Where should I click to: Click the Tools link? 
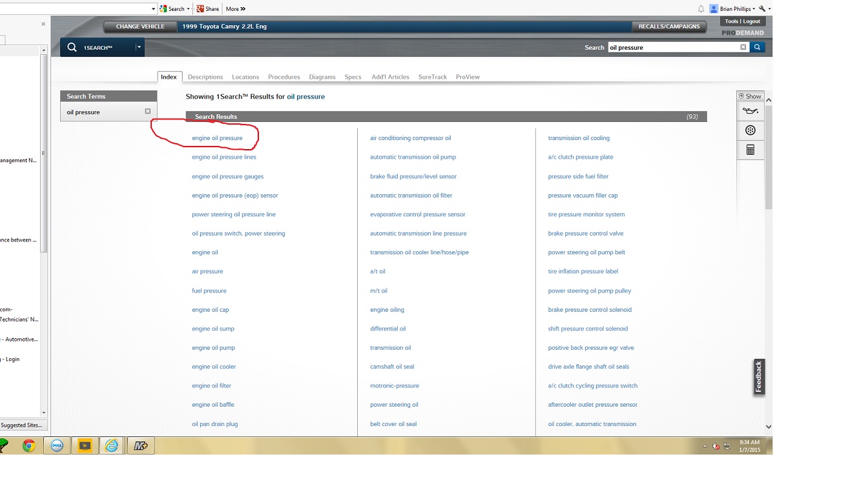[731, 21]
